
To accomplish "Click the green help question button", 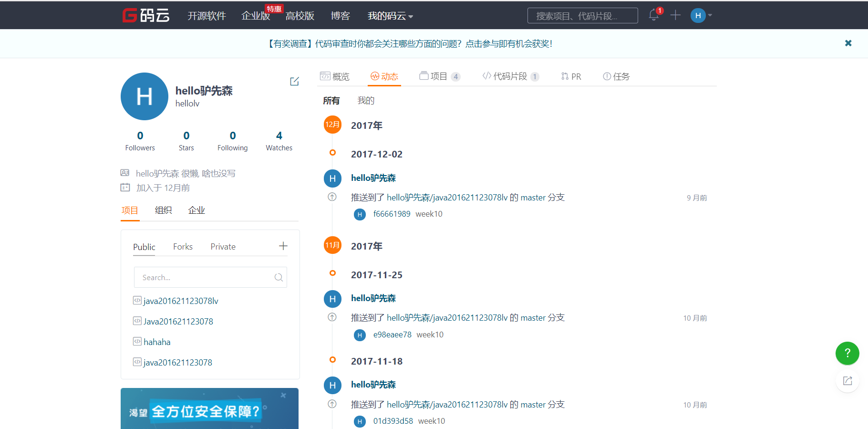I will point(847,353).
